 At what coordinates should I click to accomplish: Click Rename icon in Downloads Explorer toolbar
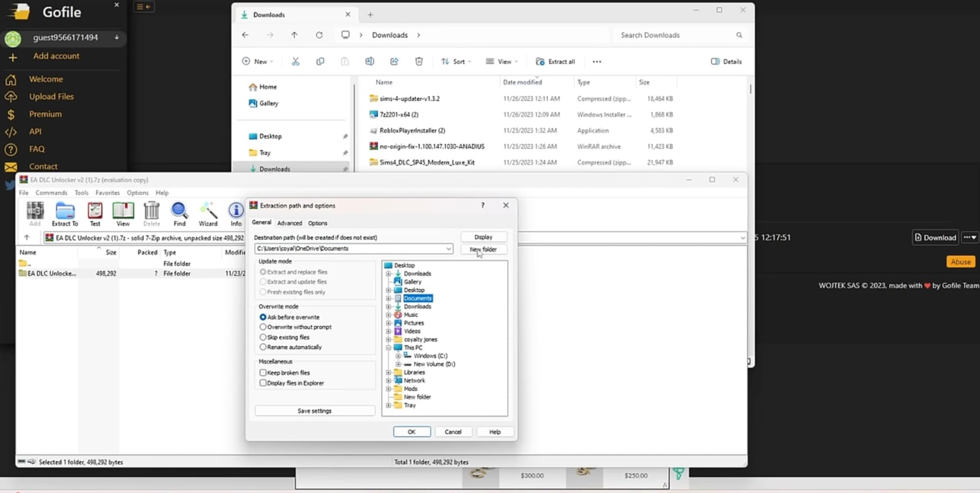(369, 61)
